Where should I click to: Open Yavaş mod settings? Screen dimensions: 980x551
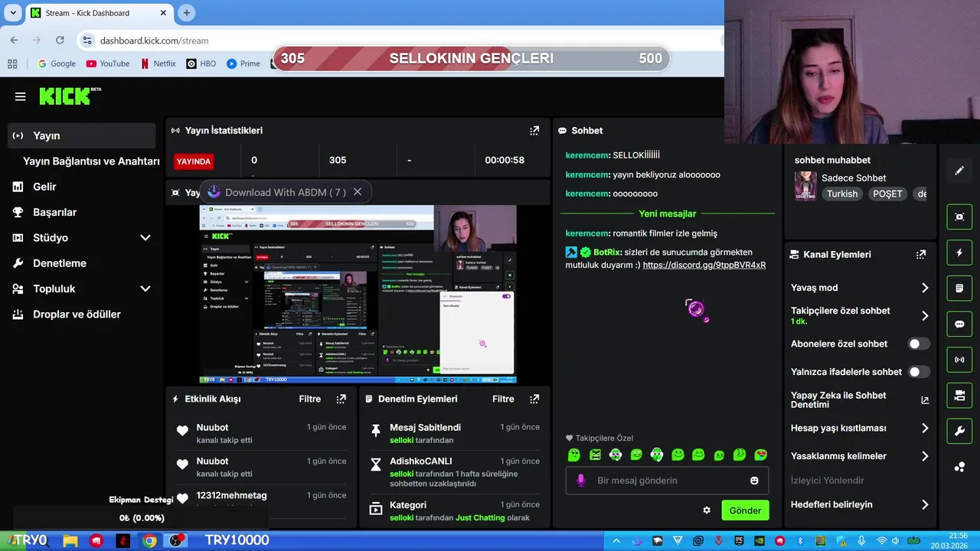[x=860, y=288]
